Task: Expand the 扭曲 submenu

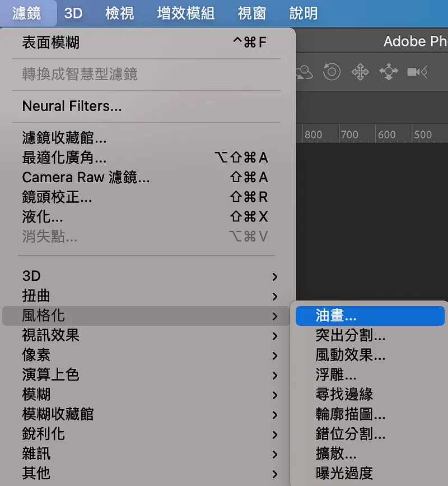Action: (x=146, y=296)
